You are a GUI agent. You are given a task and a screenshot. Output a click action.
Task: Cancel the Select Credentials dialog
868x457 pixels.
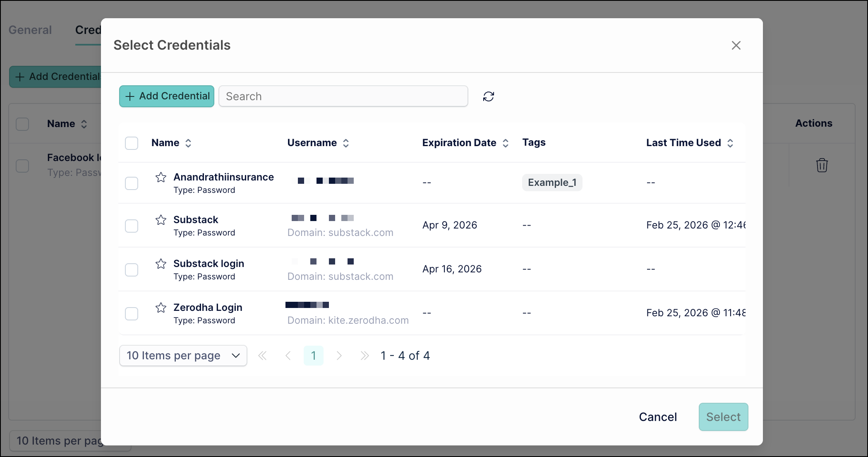[657, 417]
